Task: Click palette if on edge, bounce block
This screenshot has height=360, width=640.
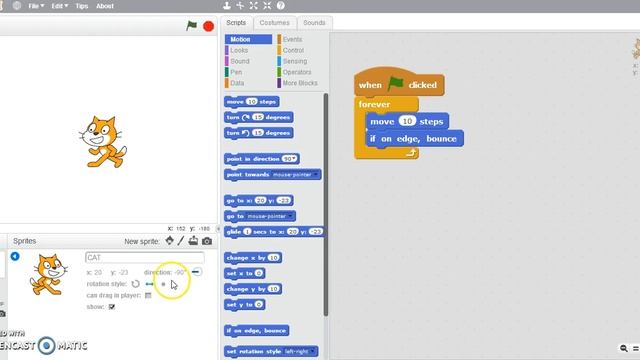Action: point(257,331)
